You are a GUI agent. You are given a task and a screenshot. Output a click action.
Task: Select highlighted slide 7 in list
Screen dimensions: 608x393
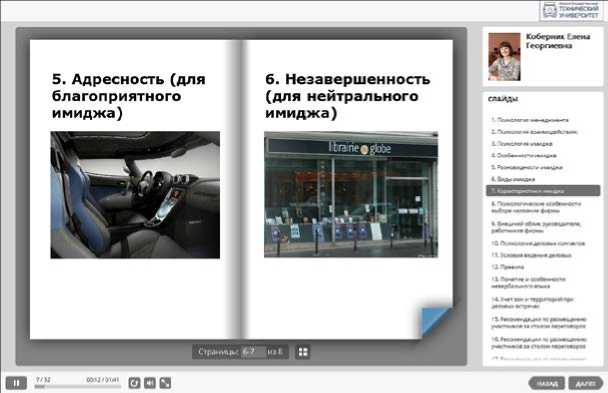pyautogui.click(x=543, y=191)
